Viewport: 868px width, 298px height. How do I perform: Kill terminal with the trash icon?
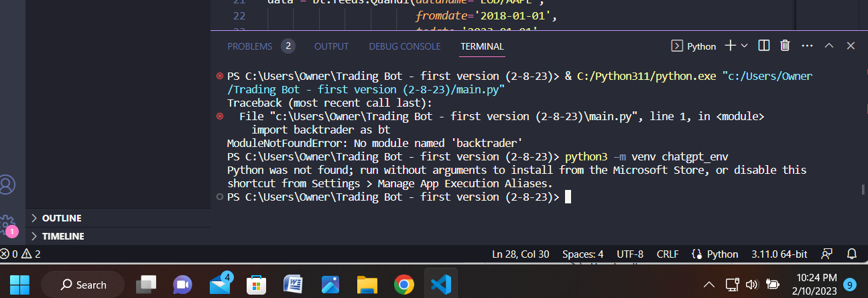(x=785, y=46)
